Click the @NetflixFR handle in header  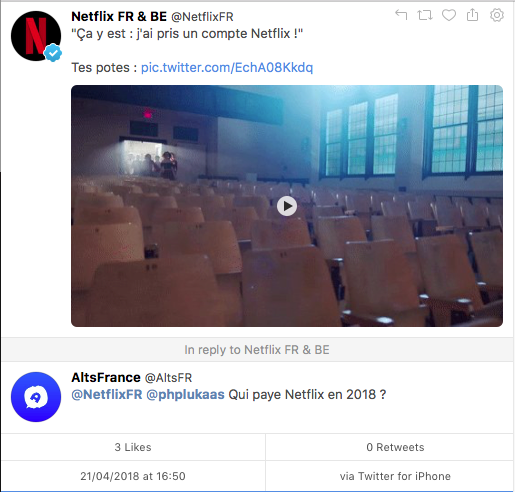click(x=202, y=17)
